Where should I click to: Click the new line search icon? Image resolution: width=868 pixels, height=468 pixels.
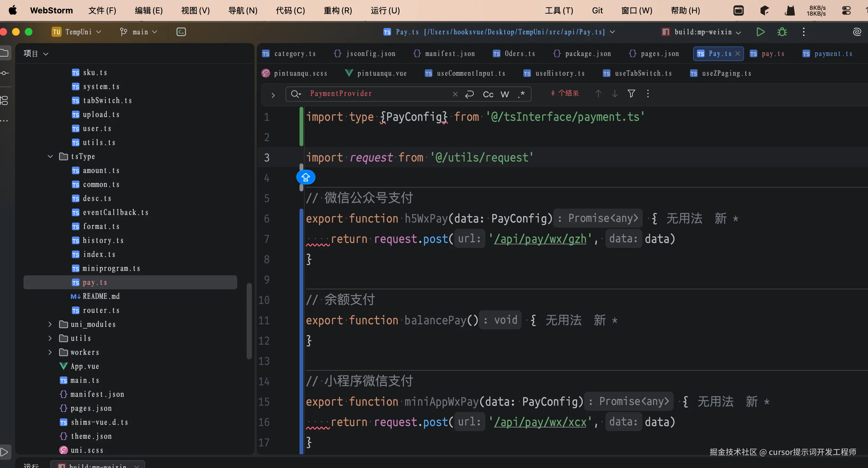[469, 94]
